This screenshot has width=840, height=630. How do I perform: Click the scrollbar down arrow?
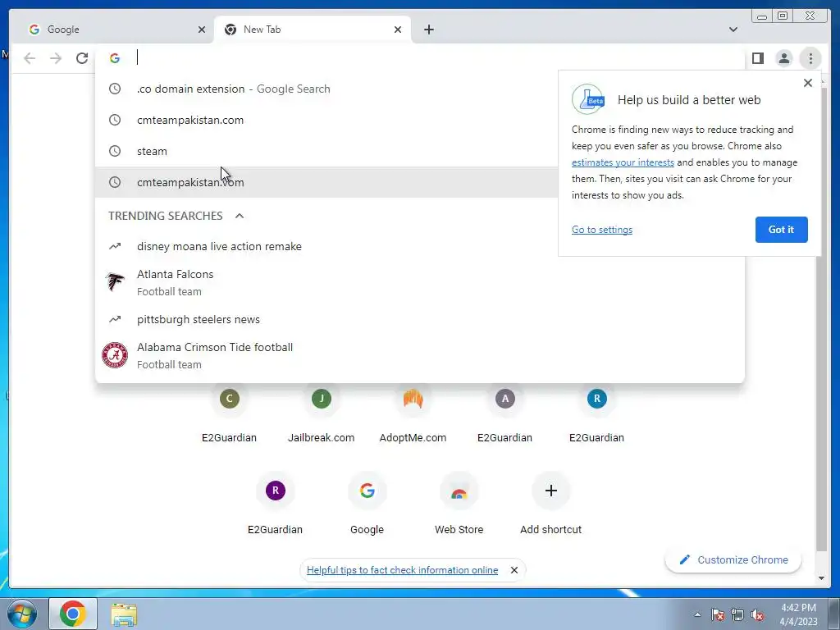coord(821,578)
